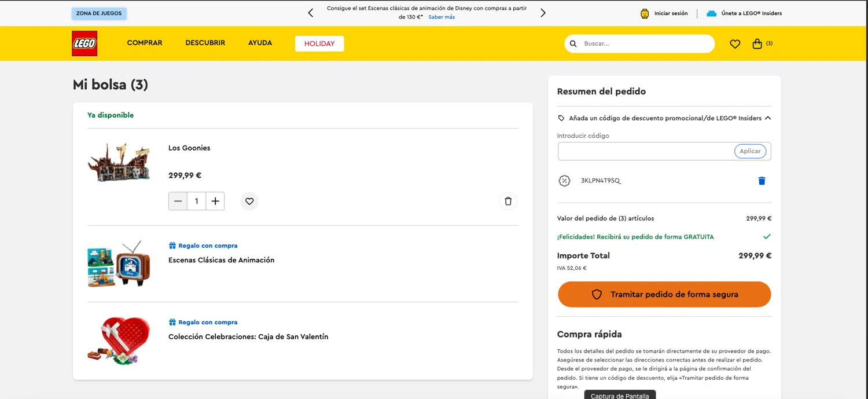Click the minifigure head login icon
868x399 pixels.
(645, 13)
